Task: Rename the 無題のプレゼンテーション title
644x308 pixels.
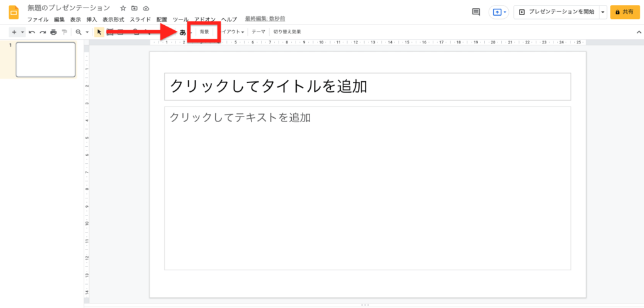Action: [x=69, y=8]
